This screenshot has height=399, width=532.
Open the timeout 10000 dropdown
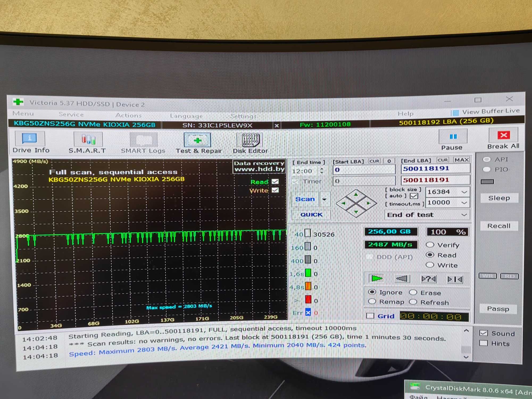click(x=464, y=203)
